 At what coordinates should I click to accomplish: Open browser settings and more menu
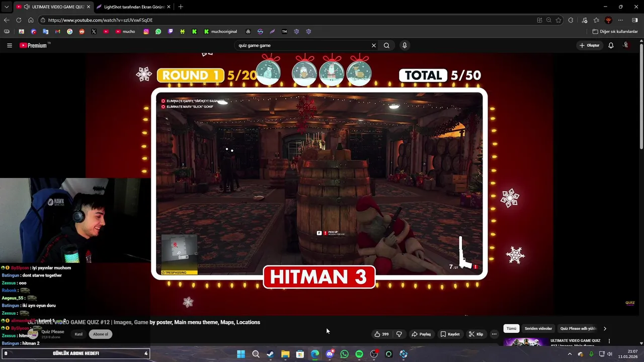pyautogui.click(x=620, y=20)
